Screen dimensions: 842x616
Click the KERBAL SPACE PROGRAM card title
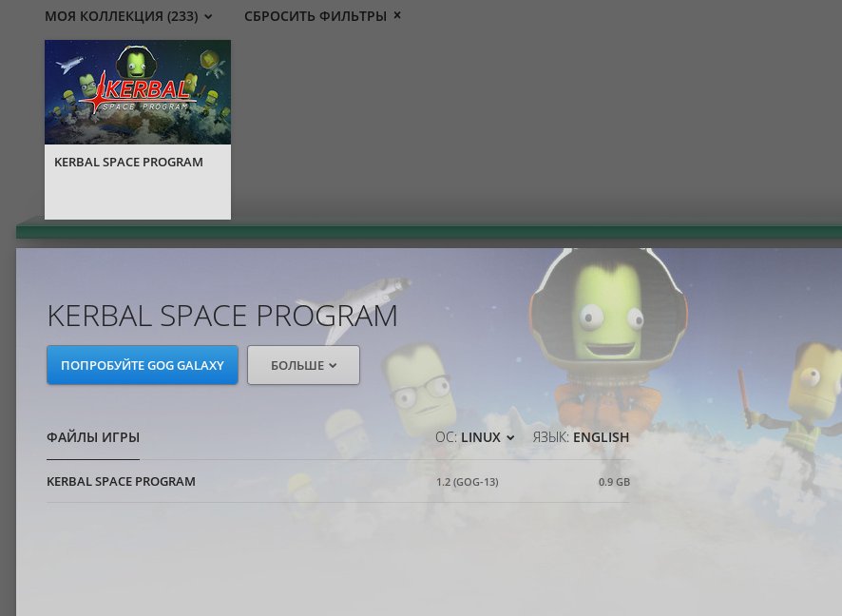pos(129,163)
